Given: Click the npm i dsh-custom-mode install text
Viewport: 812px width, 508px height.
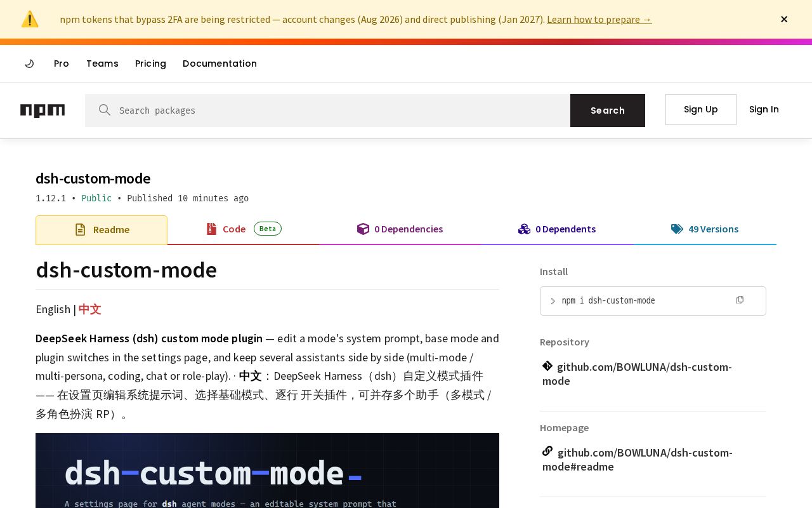Looking at the screenshot, I should [608, 300].
